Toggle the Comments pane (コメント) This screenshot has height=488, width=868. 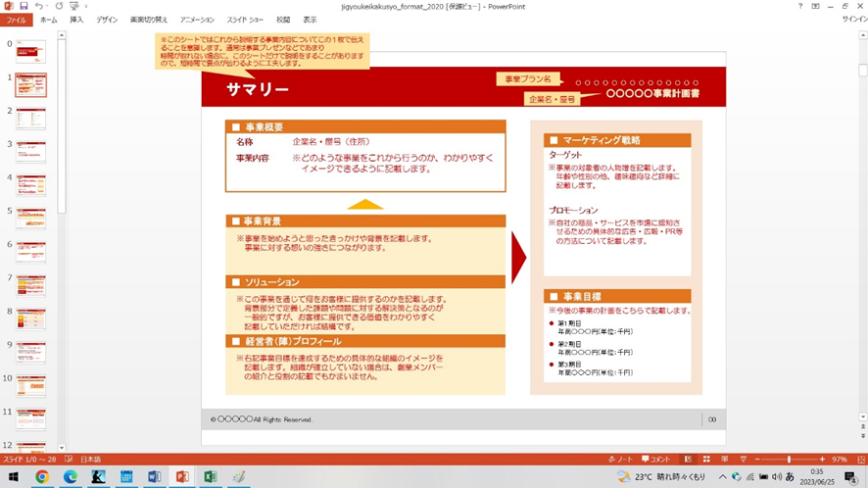pyautogui.click(x=655, y=459)
